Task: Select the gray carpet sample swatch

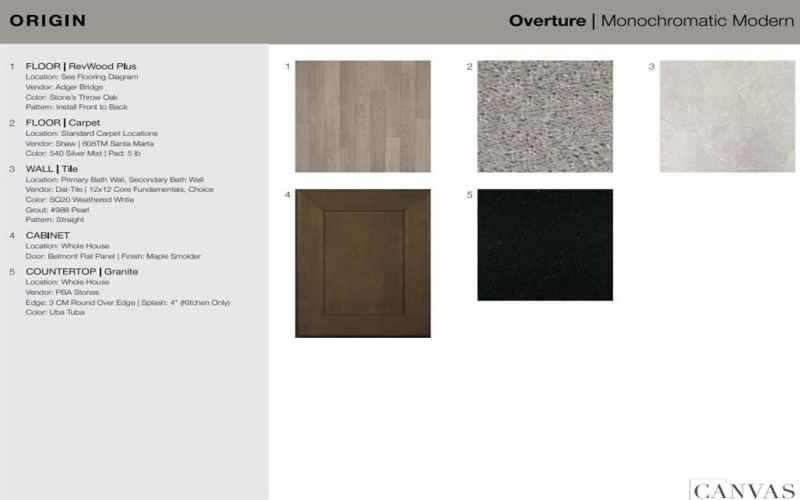Action: click(x=545, y=116)
